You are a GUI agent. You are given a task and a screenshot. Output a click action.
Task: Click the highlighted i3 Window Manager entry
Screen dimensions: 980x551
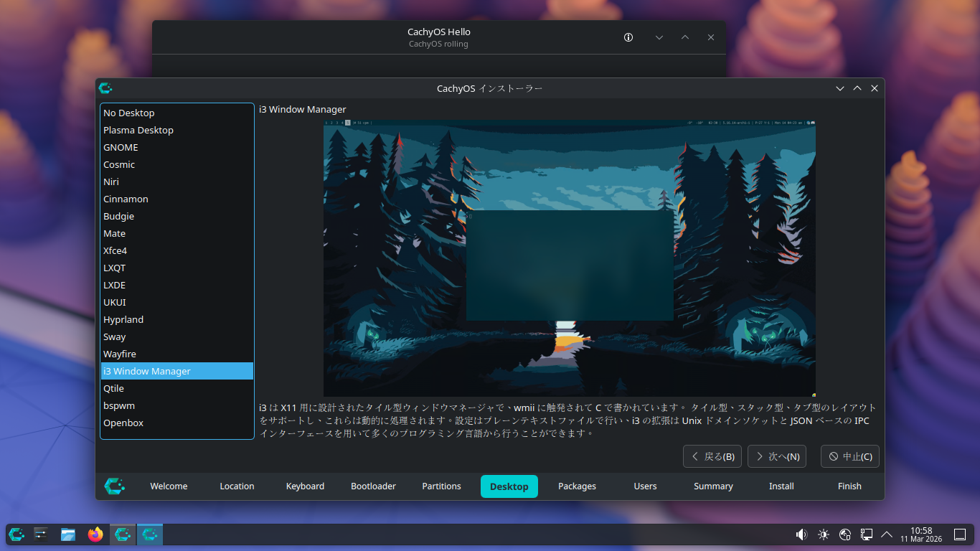tap(177, 371)
